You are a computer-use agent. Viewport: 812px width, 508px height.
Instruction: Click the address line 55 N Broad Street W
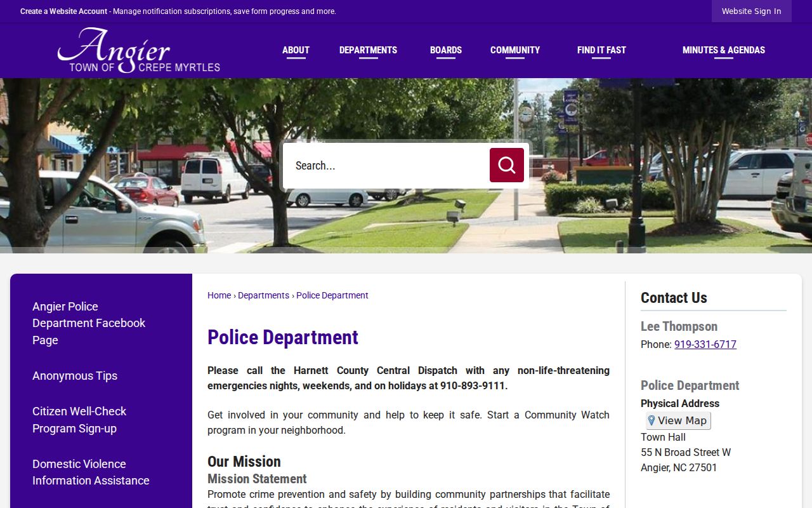click(x=686, y=452)
